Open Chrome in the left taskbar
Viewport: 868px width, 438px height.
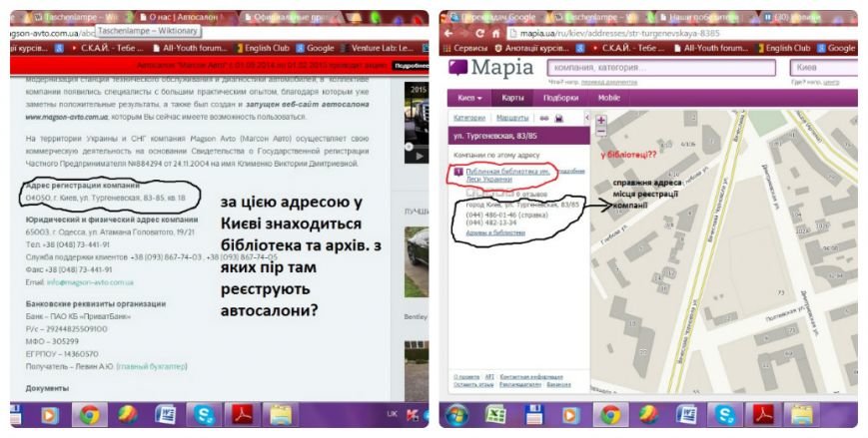pos(89,414)
